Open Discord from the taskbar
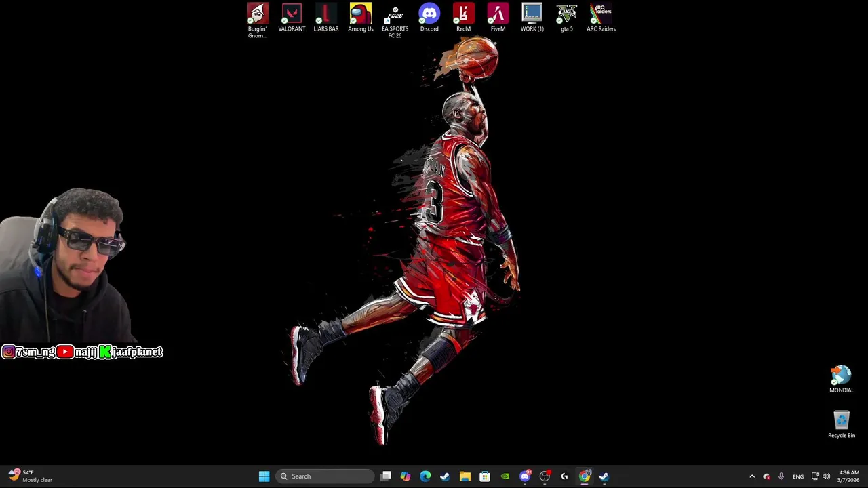 tap(525, 476)
